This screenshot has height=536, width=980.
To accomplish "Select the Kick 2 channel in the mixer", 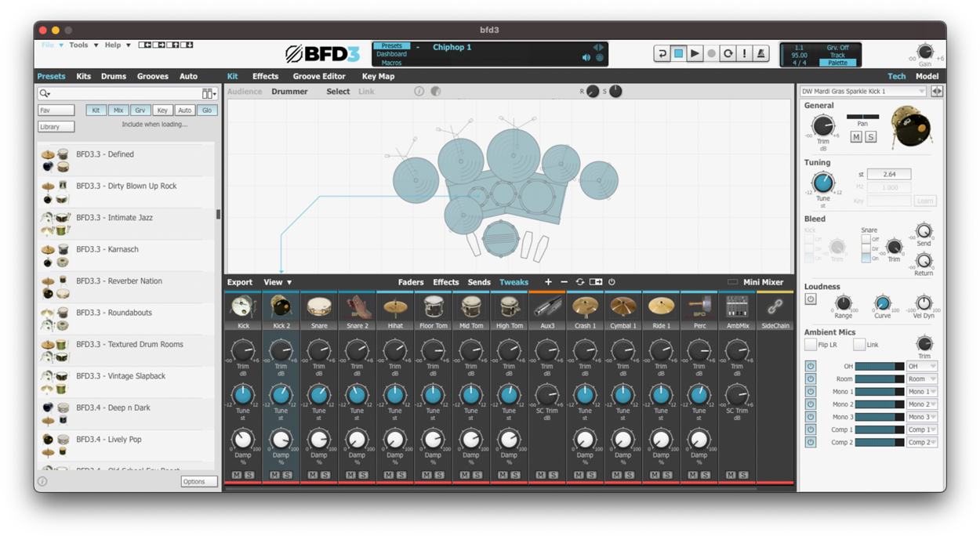I will click(281, 307).
